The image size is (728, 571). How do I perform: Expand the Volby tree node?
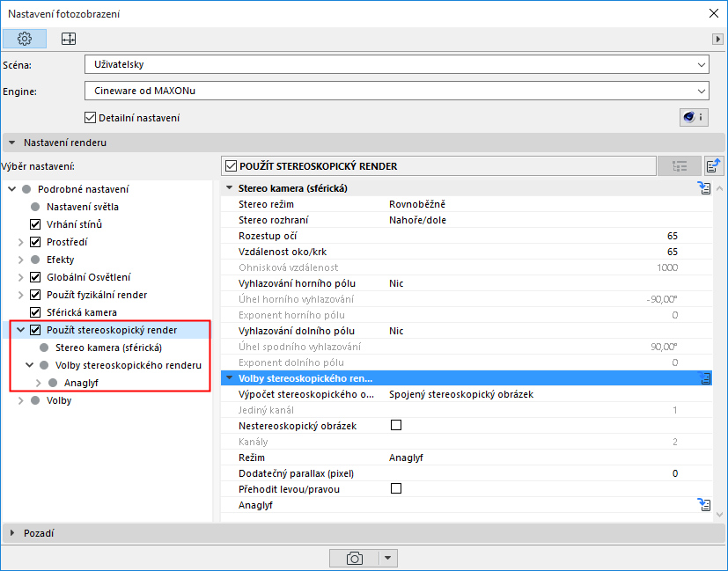[x=21, y=401]
